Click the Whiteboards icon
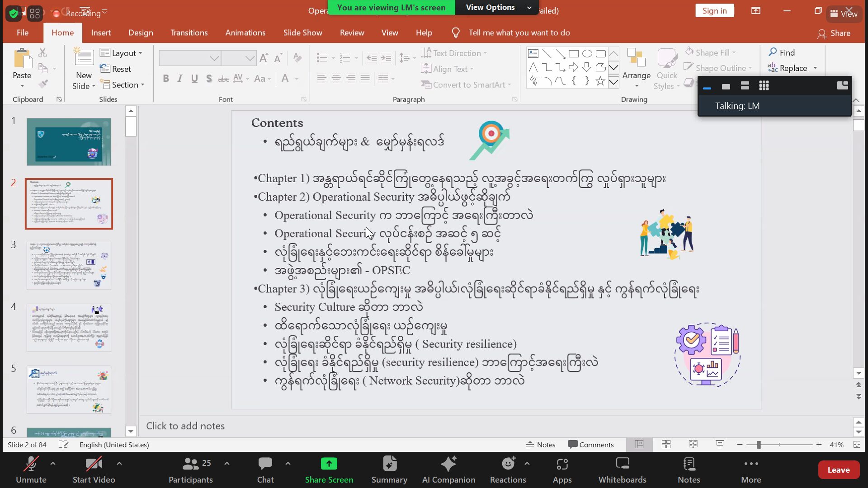 point(622,470)
